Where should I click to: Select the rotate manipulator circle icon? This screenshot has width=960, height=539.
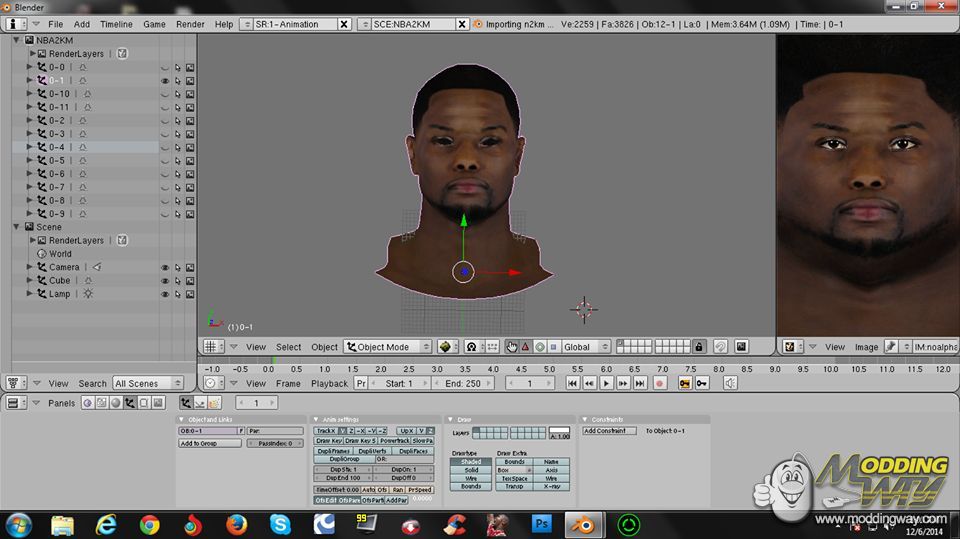point(540,347)
